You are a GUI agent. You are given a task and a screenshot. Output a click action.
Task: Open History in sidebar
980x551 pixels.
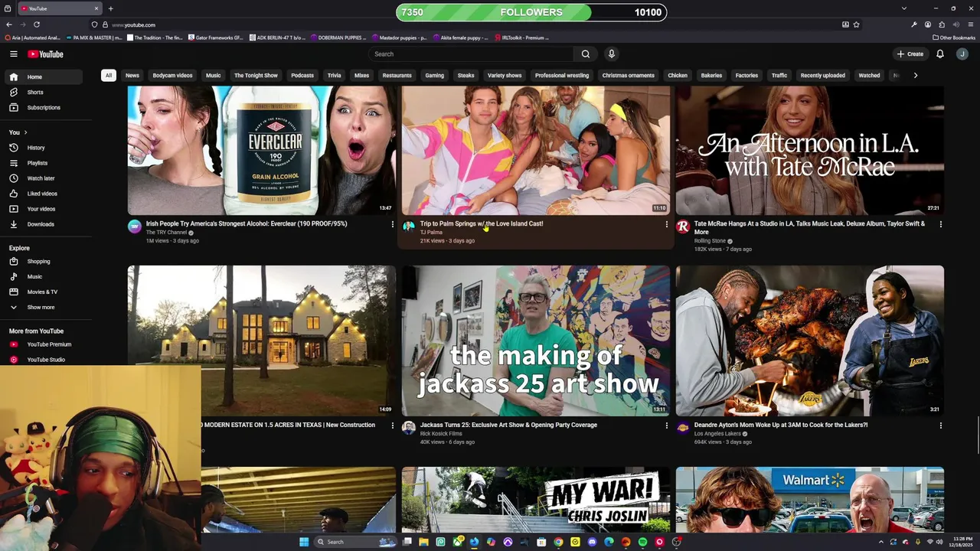click(42, 148)
